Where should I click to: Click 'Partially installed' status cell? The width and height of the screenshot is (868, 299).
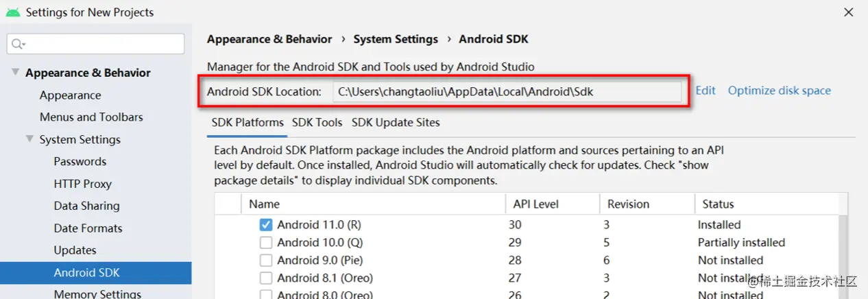pos(741,243)
